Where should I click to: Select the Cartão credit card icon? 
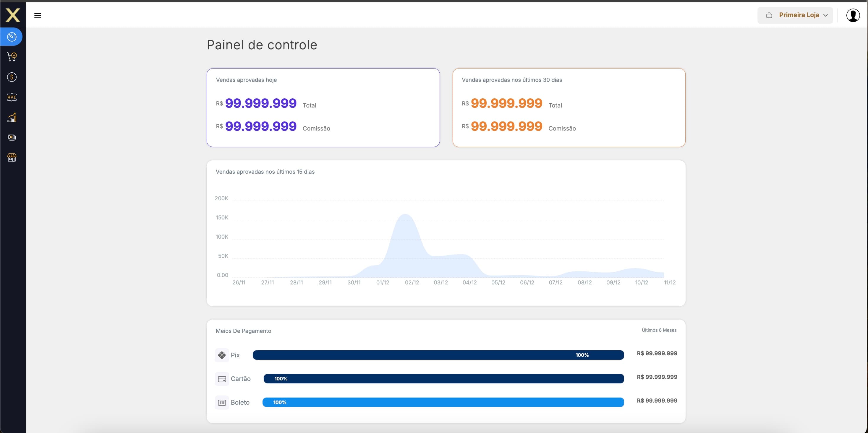pyautogui.click(x=222, y=379)
